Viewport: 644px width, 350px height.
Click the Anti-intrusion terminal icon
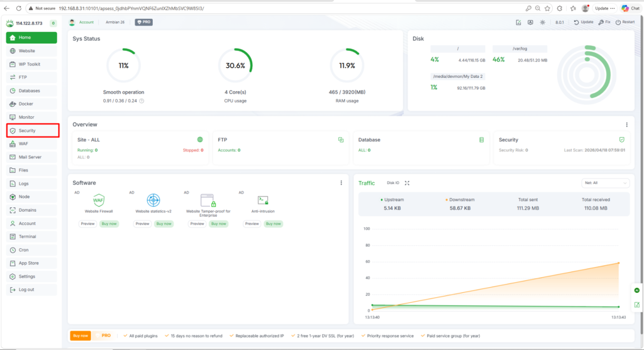pyautogui.click(x=263, y=200)
